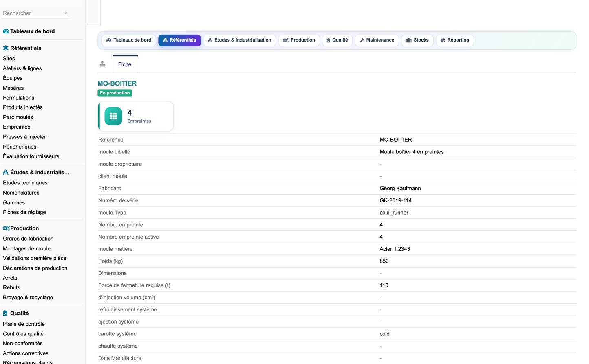Switch to Production top navigation tab
This screenshot has height=364, width=589.
[299, 40]
